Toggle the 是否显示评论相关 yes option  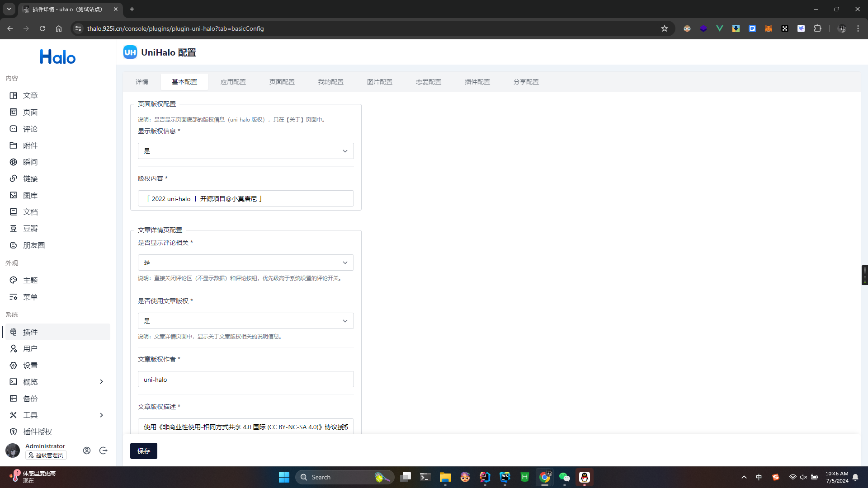coord(245,262)
